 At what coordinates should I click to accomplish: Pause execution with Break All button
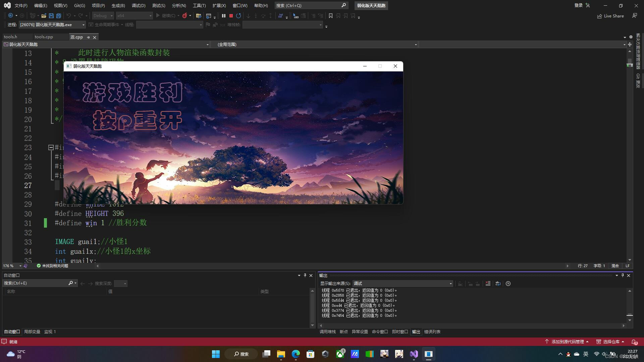click(x=224, y=16)
